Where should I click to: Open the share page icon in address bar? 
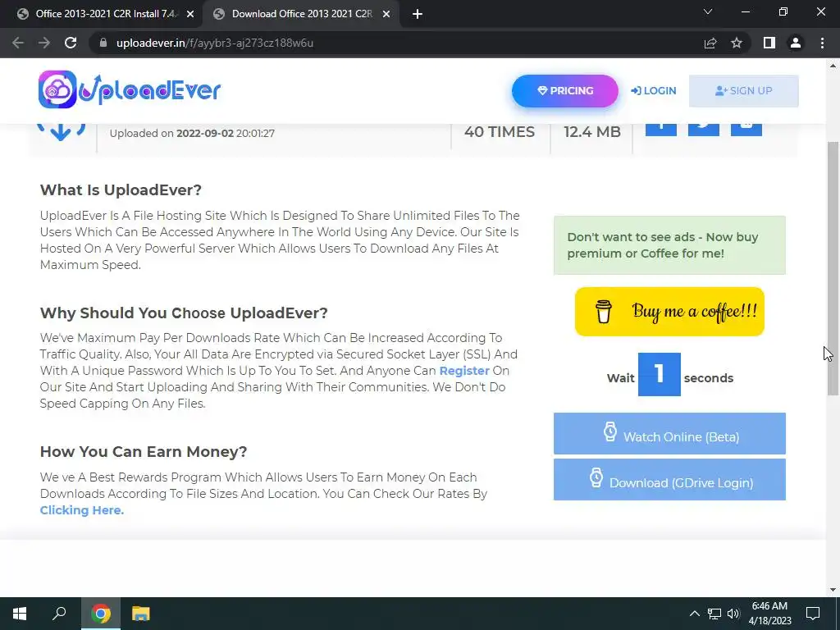coord(710,43)
